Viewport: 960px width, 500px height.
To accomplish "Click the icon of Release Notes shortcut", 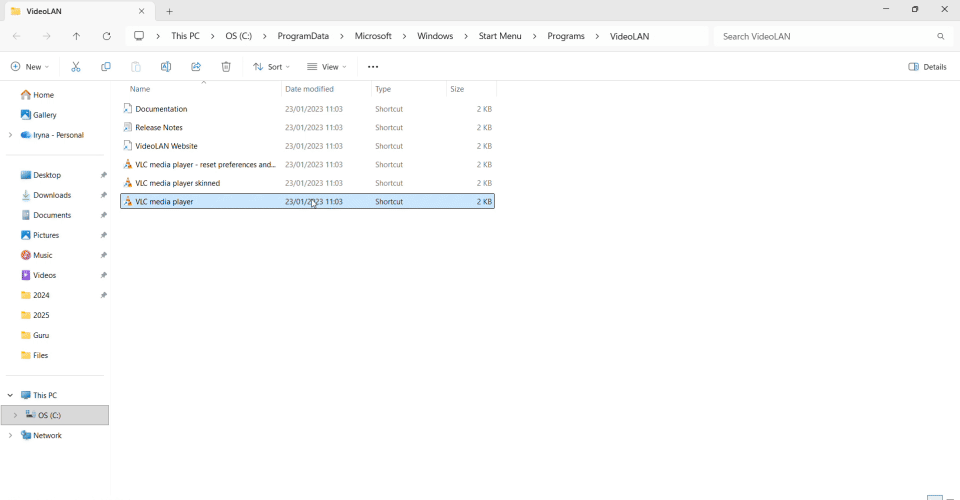I will pos(127,127).
